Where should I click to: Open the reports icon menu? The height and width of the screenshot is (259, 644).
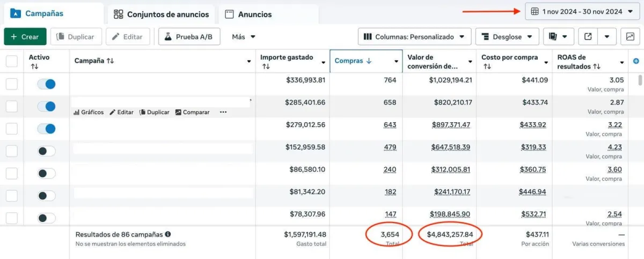click(x=558, y=36)
